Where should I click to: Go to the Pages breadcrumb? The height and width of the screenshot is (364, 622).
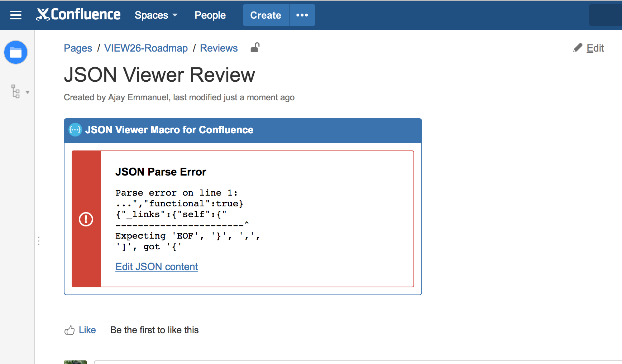(78, 48)
